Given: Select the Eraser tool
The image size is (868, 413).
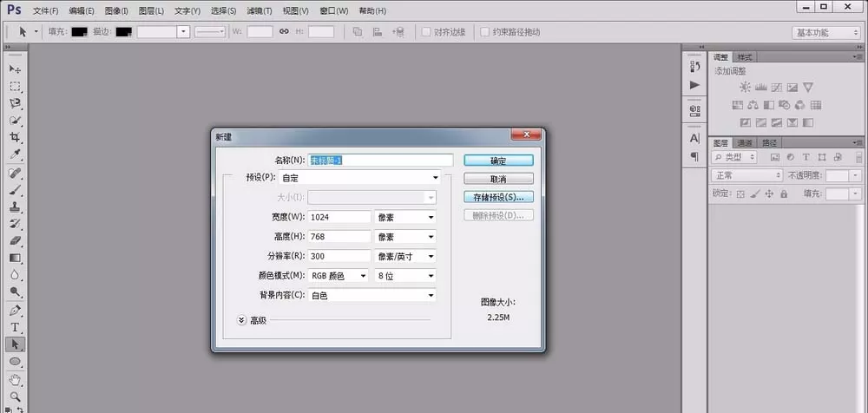Looking at the screenshot, I should [15, 241].
